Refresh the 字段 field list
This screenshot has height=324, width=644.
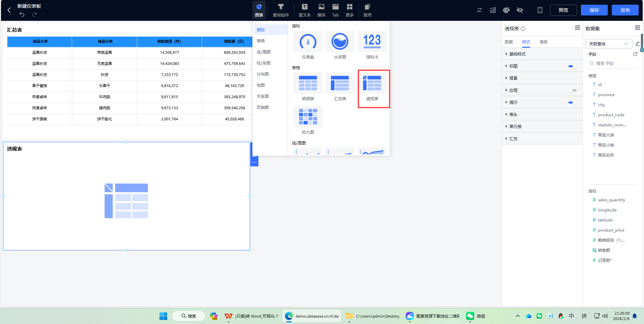coord(635,54)
